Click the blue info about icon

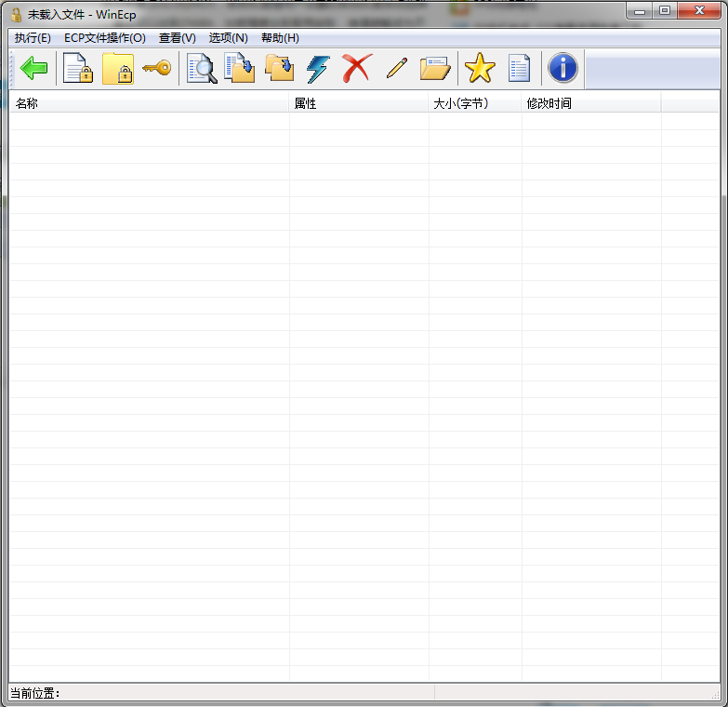point(563,69)
